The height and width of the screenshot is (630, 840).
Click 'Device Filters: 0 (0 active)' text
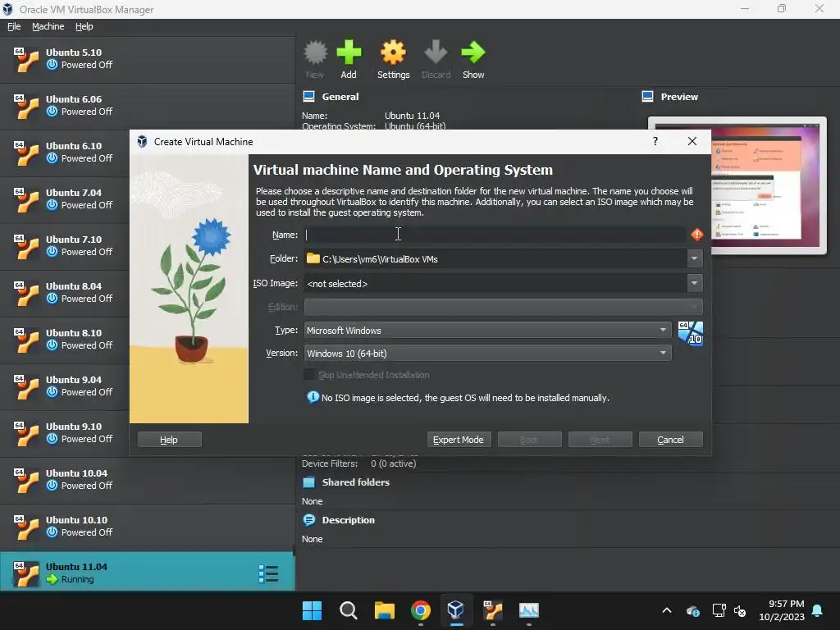[x=359, y=463]
